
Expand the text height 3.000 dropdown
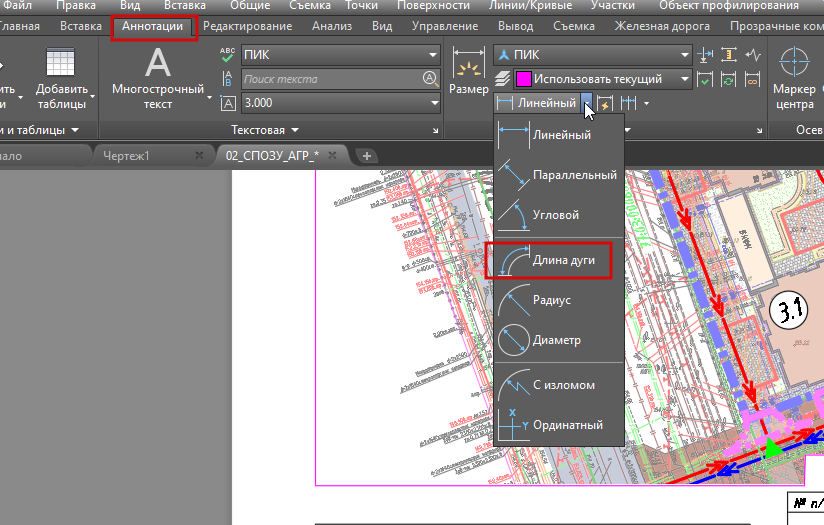[x=341, y=103]
